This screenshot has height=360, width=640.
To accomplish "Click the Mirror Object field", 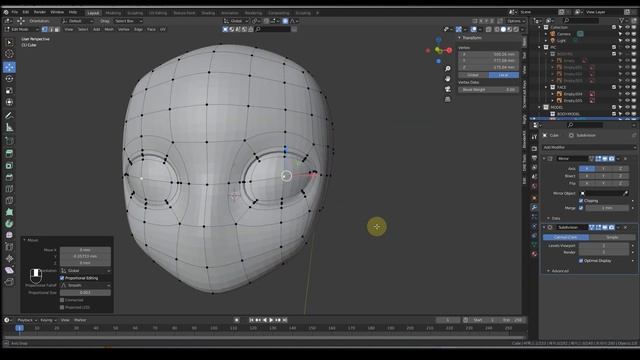I will (x=603, y=193).
